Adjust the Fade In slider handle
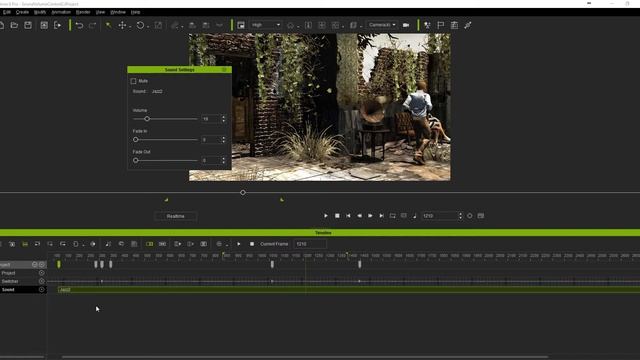 (136, 140)
